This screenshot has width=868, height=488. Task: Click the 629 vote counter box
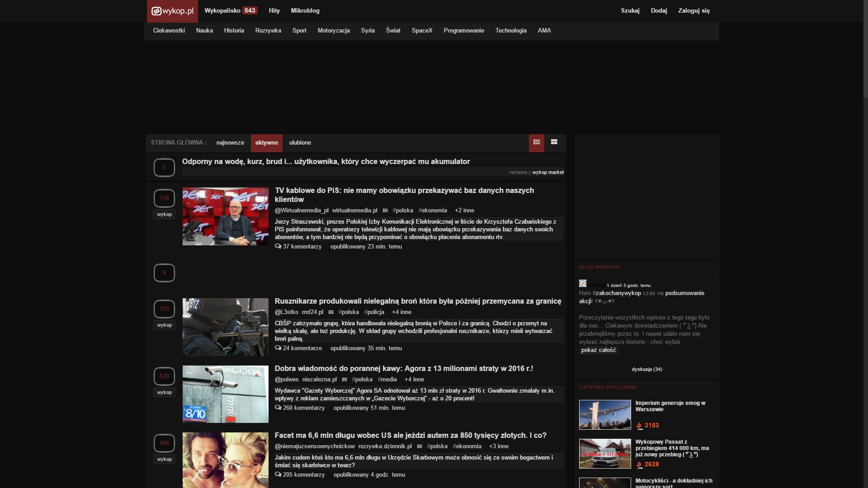coord(164,376)
